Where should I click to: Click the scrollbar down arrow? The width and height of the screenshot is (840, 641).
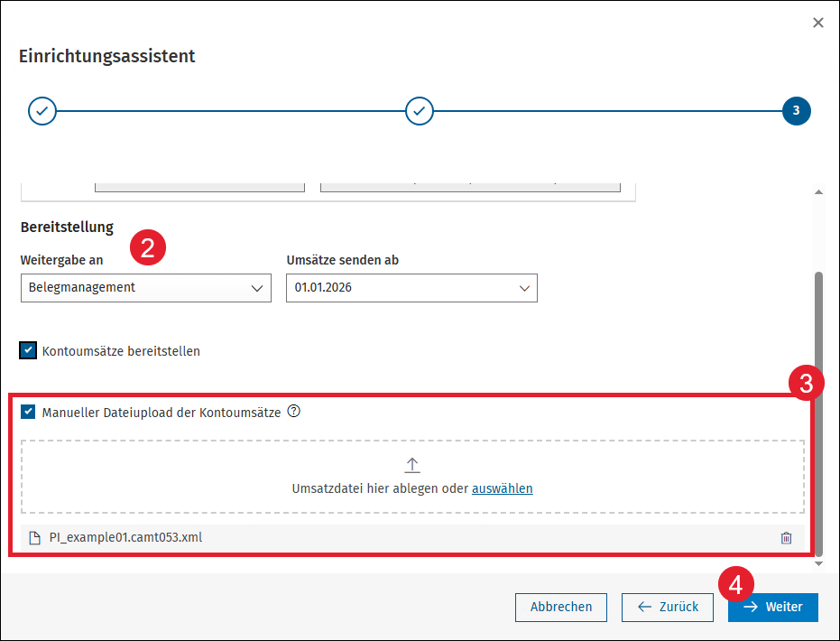coord(818,563)
